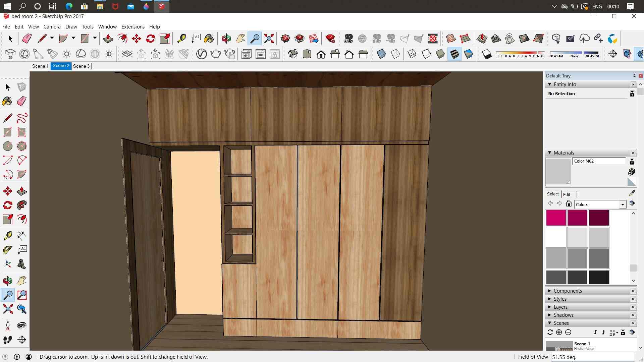The height and width of the screenshot is (362, 644).
Task: Expand the Layers panel
Action: click(560, 307)
